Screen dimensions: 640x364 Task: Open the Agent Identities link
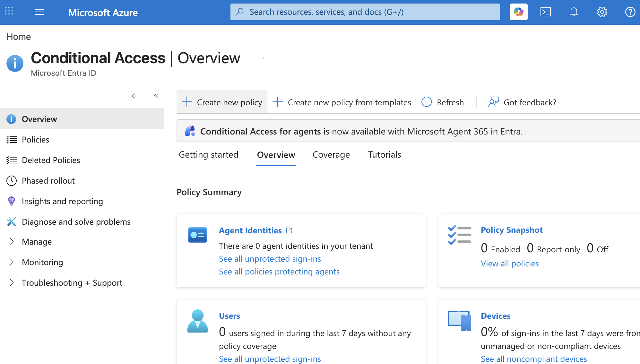click(250, 230)
